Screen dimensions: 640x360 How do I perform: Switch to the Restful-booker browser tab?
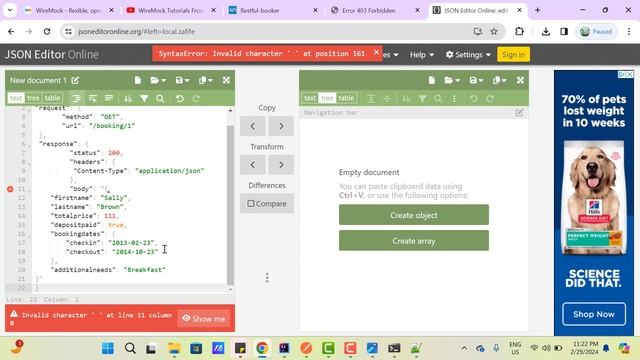click(273, 11)
